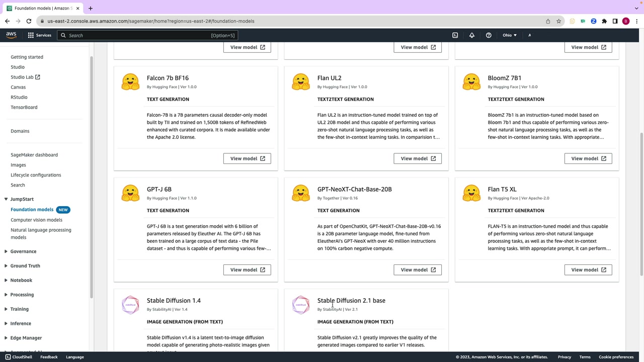The height and width of the screenshot is (362, 644).
Task: Open the AWS logo home link
Action: pyautogui.click(x=11, y=35)
